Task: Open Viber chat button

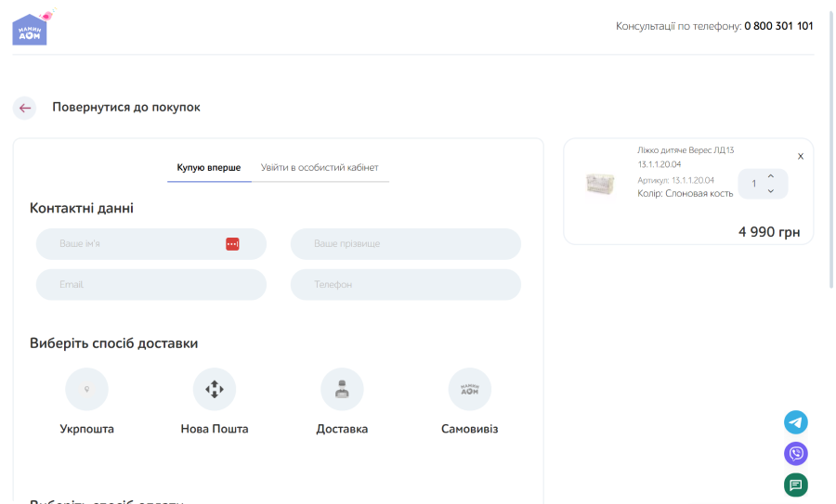Action: click(x=795, y=454)
